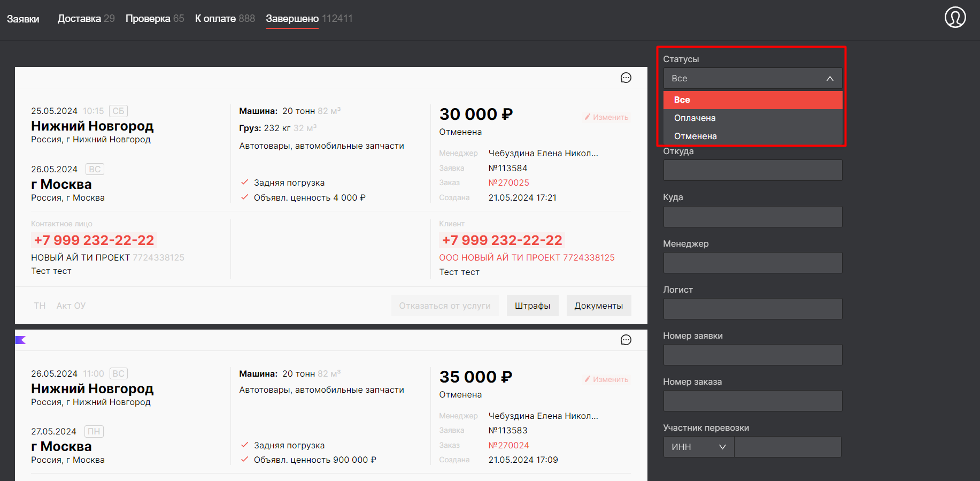Screen dimensions: 980x481
Task: Call contact person phone +7 999 232-22-22
Action: coord(94,240)
